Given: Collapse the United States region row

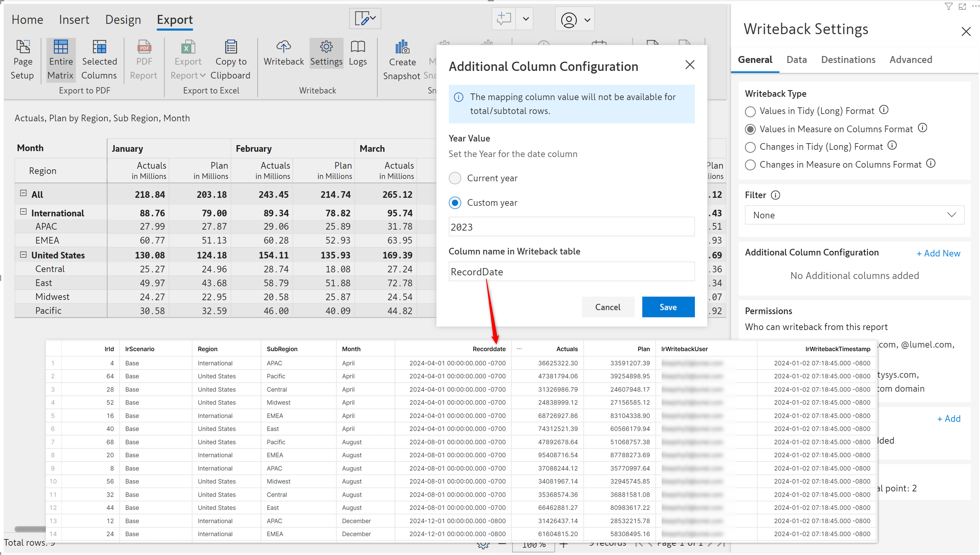Looking at the screenshot, I should point(23,254).
